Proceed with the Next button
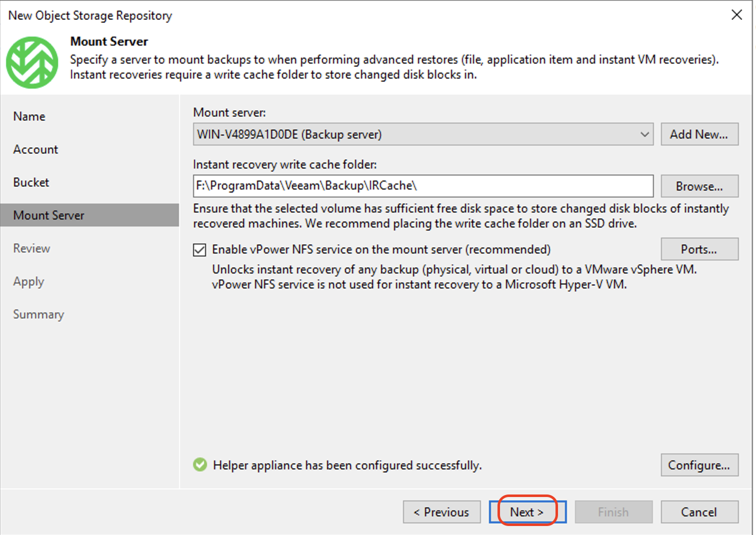756x535 pixels. click(527, 512)
